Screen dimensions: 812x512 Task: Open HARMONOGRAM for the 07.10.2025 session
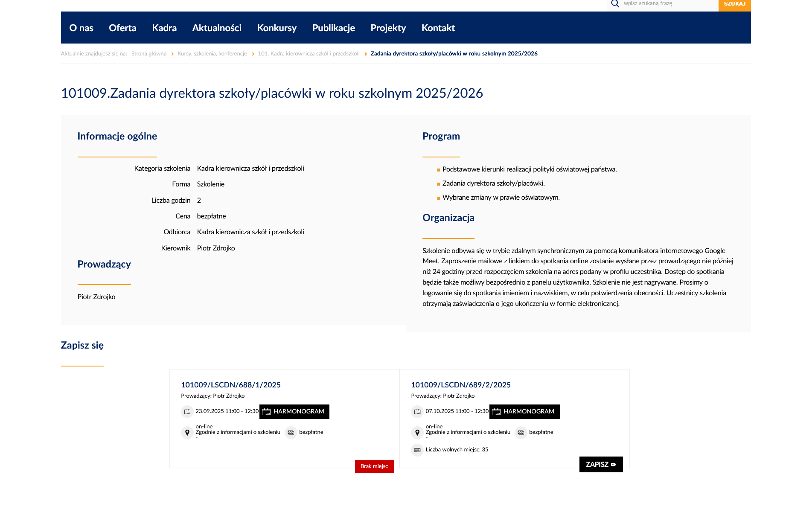[x=524, y=412]
